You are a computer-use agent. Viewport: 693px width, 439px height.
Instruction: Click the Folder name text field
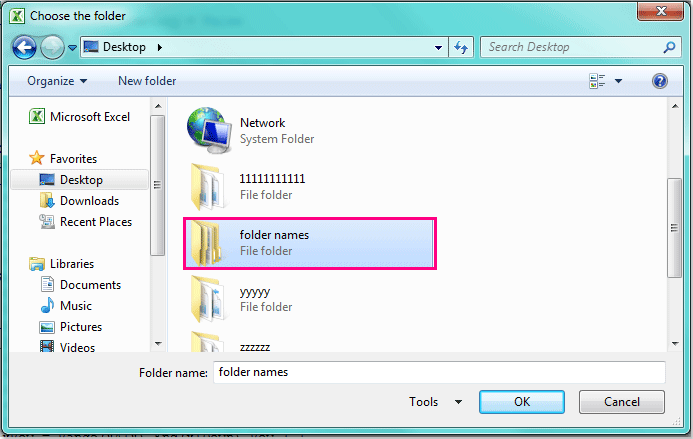pyautogui.click(x=439, y=372)
